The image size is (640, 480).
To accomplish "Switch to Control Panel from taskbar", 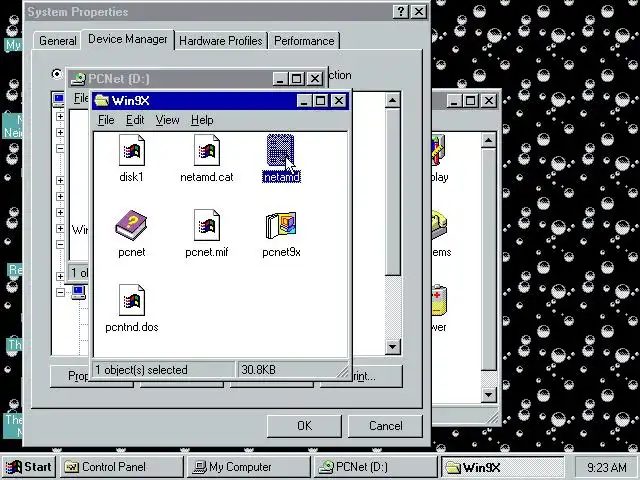I will point(122,467).
